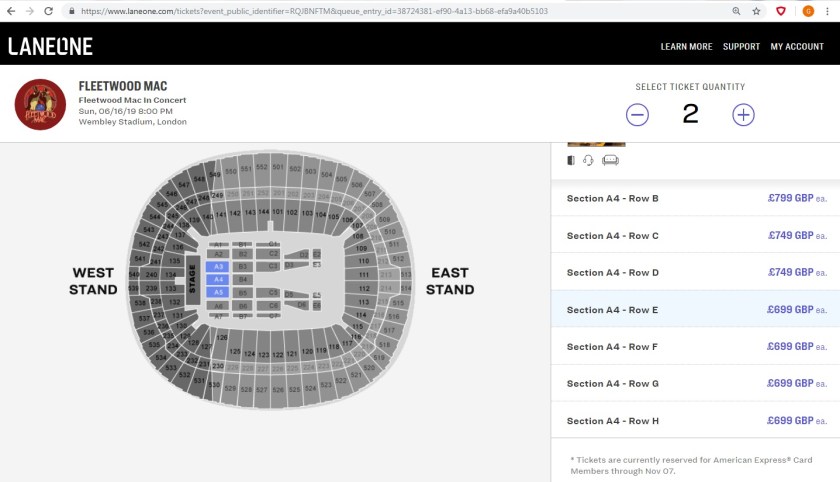This screenshot has width=840, height=482.
Task: Pick Section A4 - Row H listing
Action: click(x=695, y=421)
